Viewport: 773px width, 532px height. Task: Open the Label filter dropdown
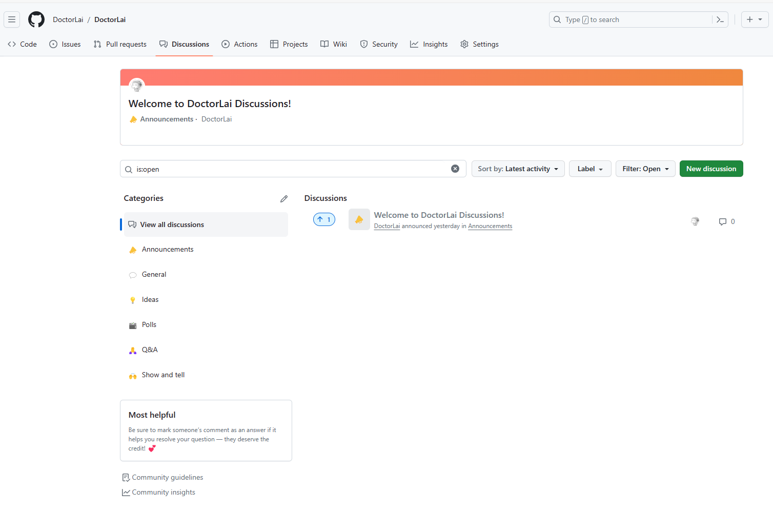[590, 169]
